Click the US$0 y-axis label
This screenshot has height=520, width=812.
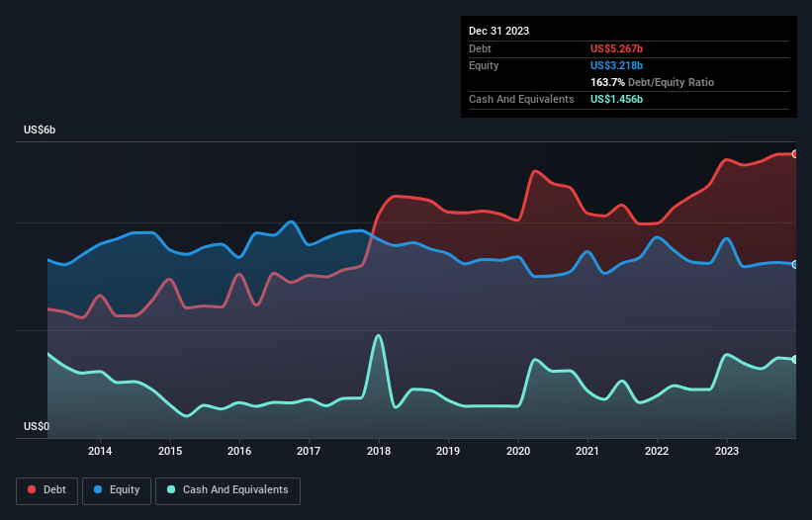[37, 426]
